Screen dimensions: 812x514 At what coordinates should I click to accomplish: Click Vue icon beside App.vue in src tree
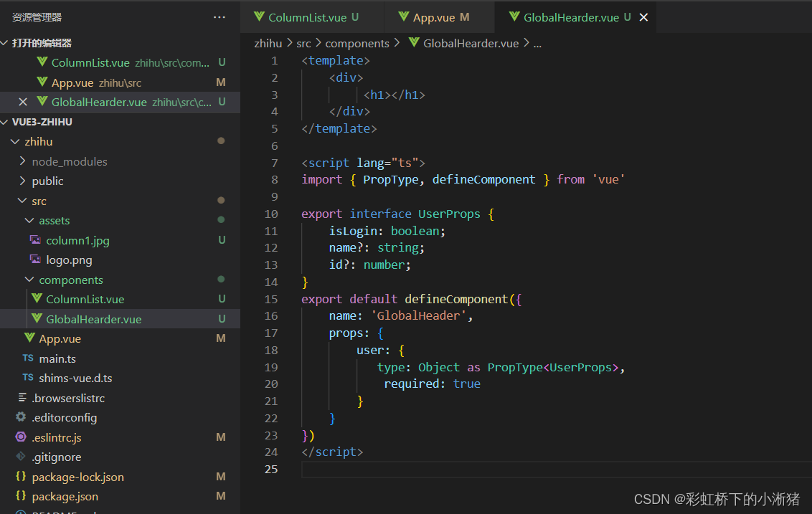click(x=29, y=338)
